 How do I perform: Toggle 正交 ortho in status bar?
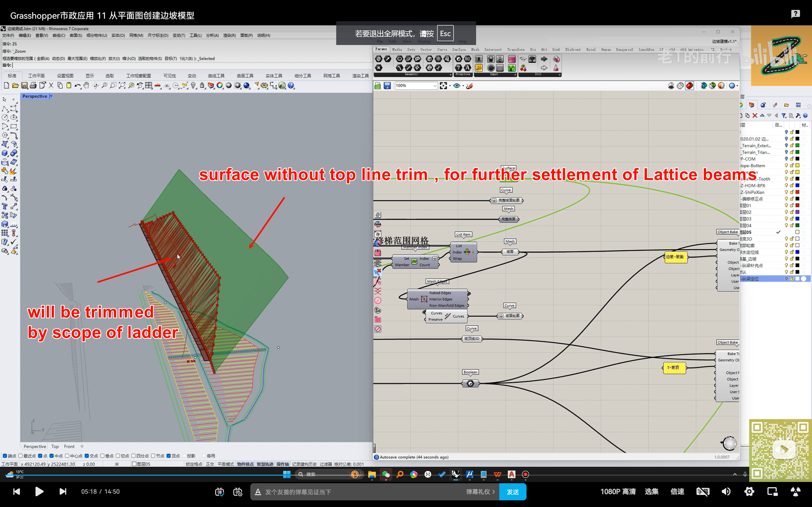coord(210,464)
